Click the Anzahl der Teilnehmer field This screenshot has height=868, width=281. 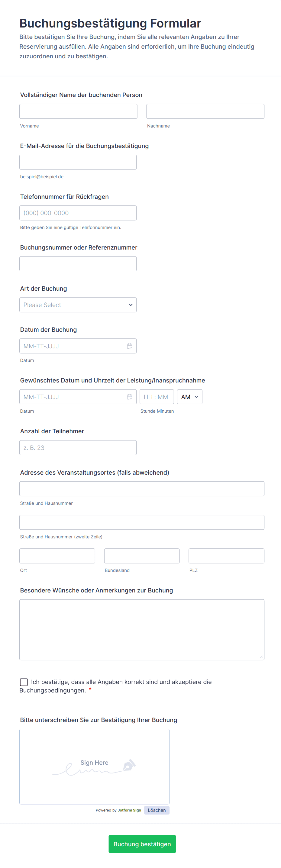coord(78,447)
